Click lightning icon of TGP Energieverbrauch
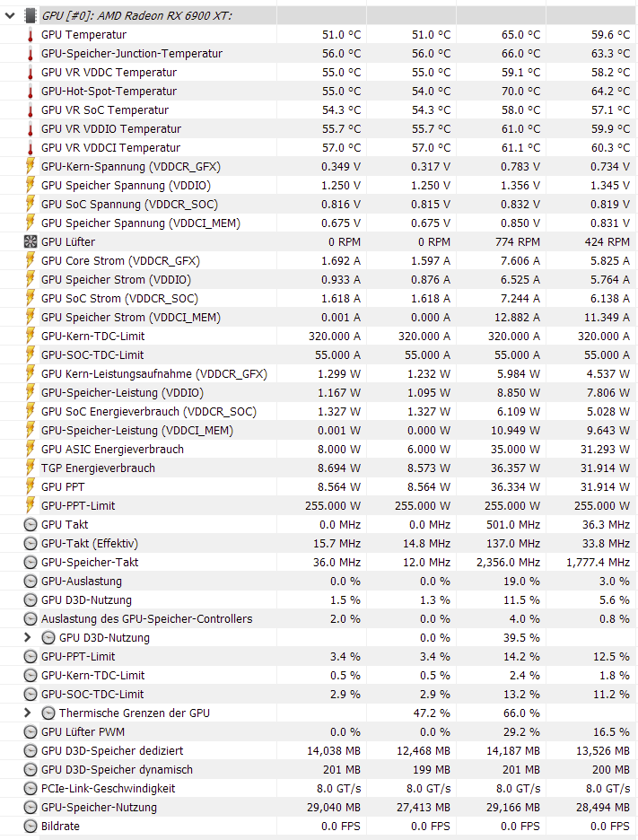The height and width of the screenshot is (840, 638). click(31, 468)
